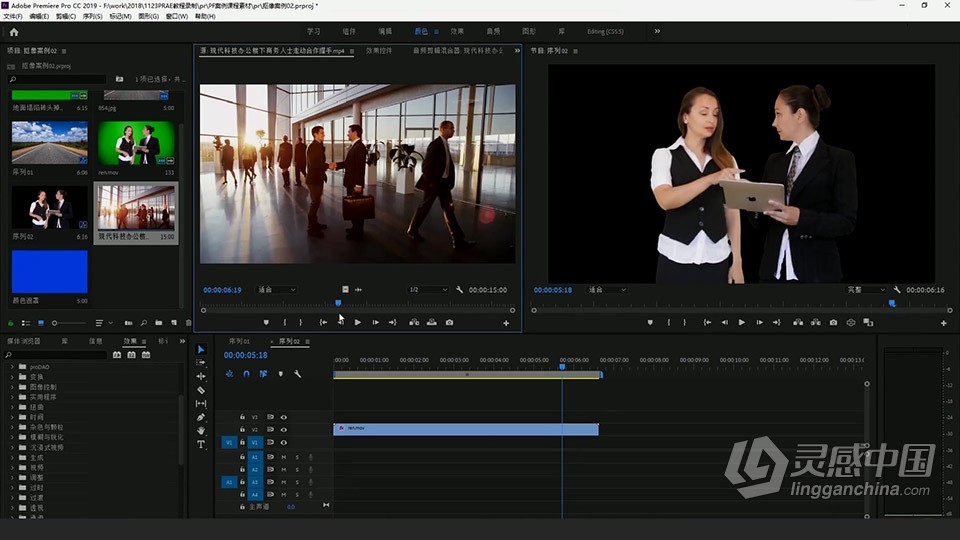Switch to 效果 workspace
960x540 pixels.
tap(457, 31)
